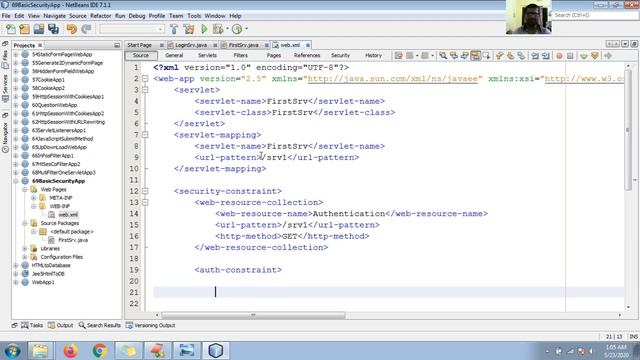Click Find Next Occurrence editor icon
Screen dimensions: 640x360
pyautogui.click(x=464, y=56)
